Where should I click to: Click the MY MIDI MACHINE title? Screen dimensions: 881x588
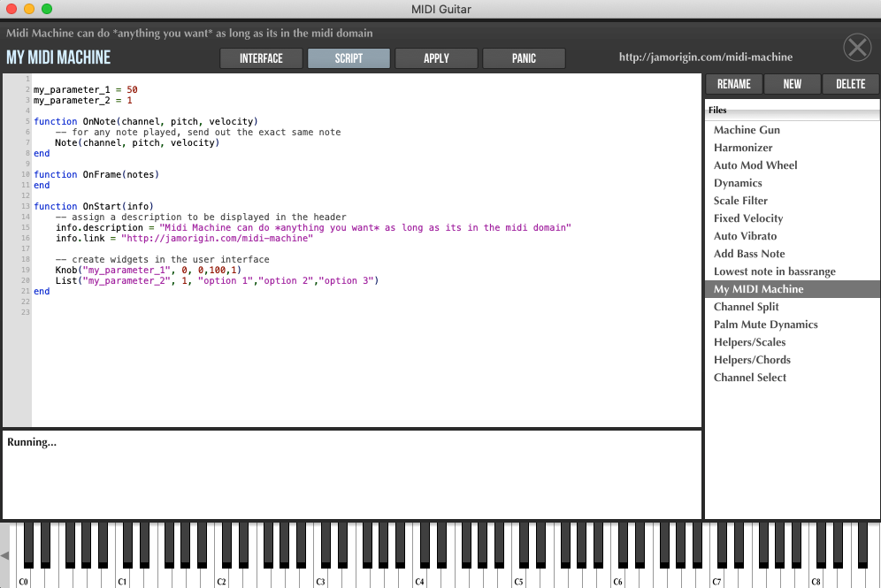(58, 57)
